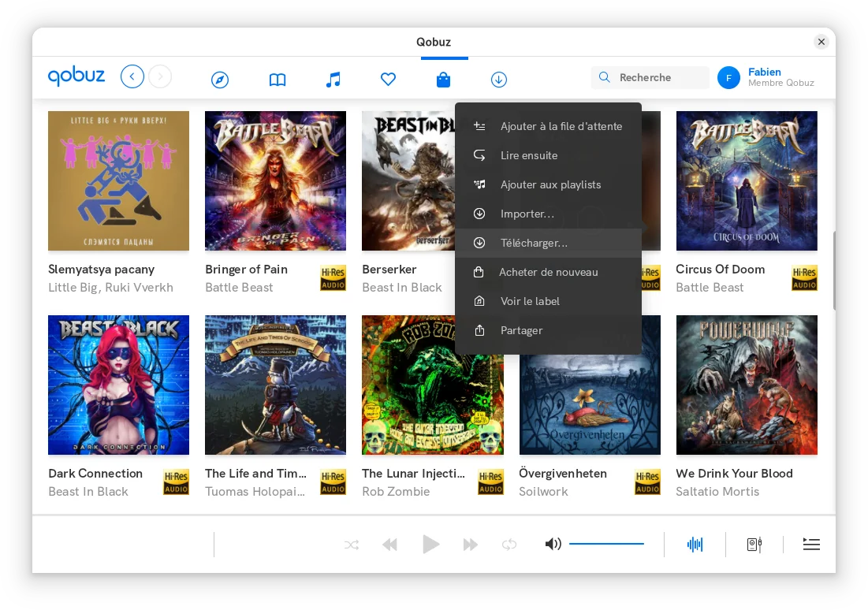This screenshot has width=868, height=610.
Task: Choose Acheter de nouveau
Action: pyautogui.click(x=549, y=273)
